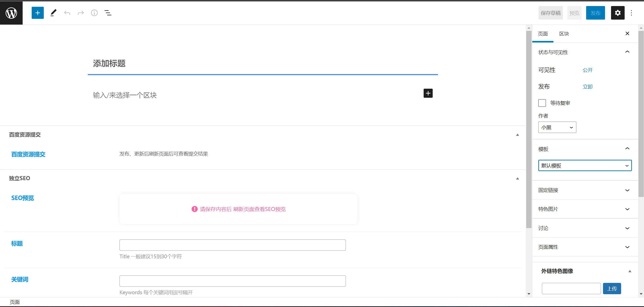Click the redo arrow icon
This screenshot has height=307, width=644.
(x=80, y=13)
